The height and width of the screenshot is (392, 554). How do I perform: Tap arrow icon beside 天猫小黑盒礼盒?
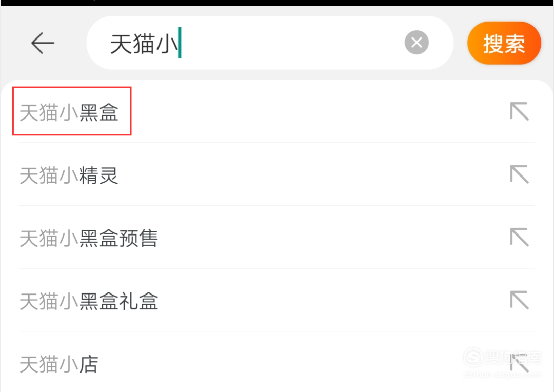click(519, 300)
